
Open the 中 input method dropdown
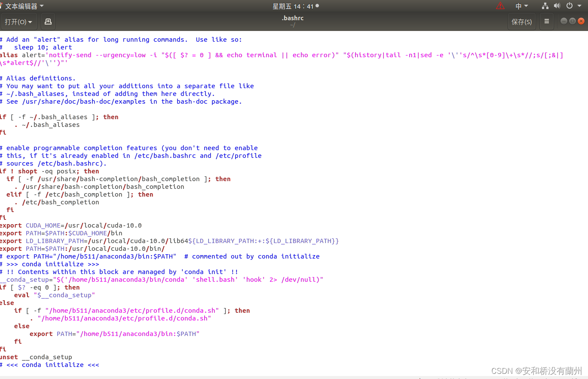coord(522,6)
